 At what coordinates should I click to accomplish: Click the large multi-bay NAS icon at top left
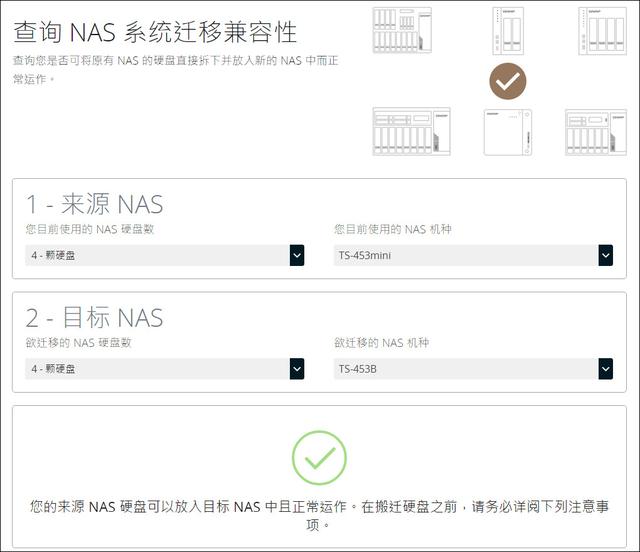click(x=407, y=30)
